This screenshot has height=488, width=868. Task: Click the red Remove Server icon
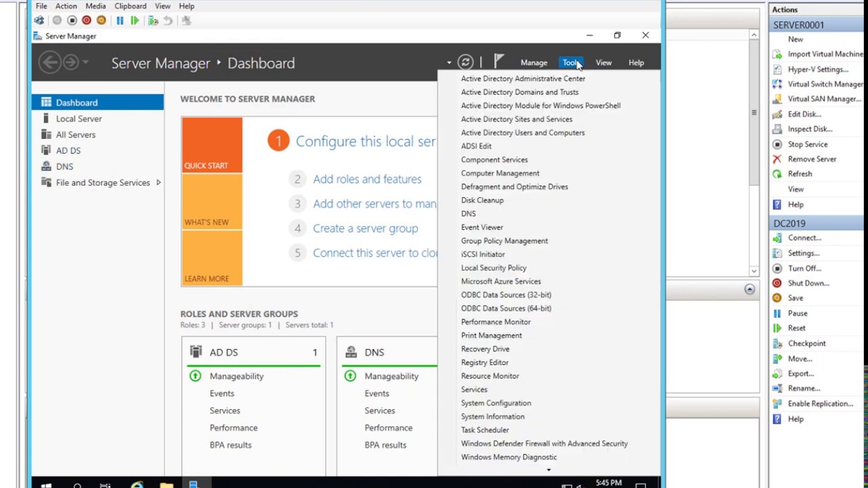pos(777,159)
